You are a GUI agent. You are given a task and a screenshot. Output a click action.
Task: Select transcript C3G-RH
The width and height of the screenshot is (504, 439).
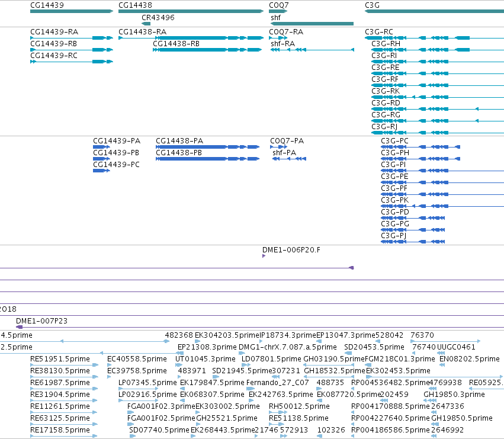(x=386, y=44)
